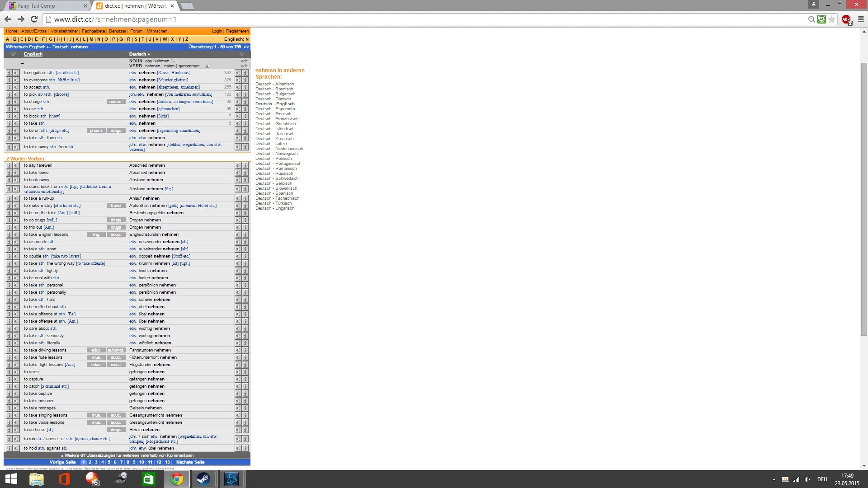Click the page's vertical scrollbar

(x=864, y=199)
